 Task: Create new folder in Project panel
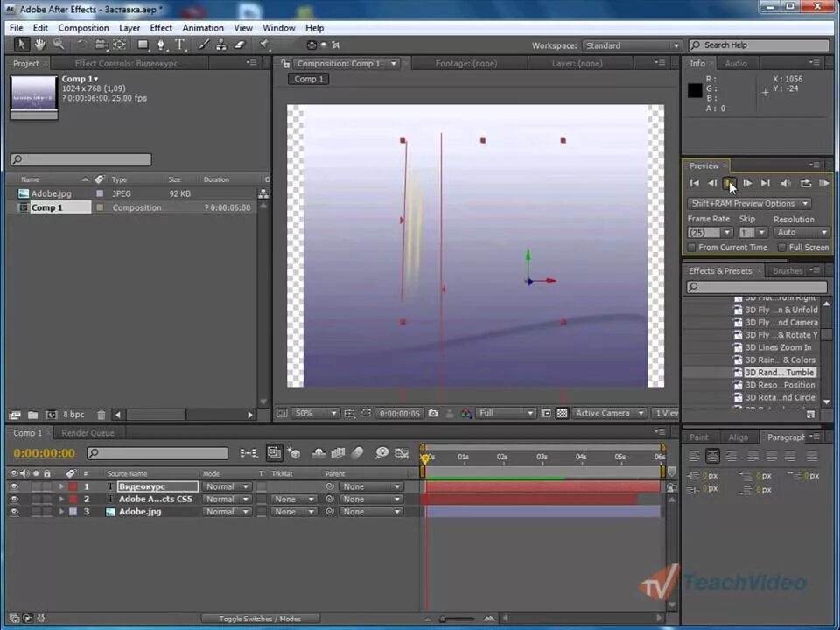pos(32,415)
